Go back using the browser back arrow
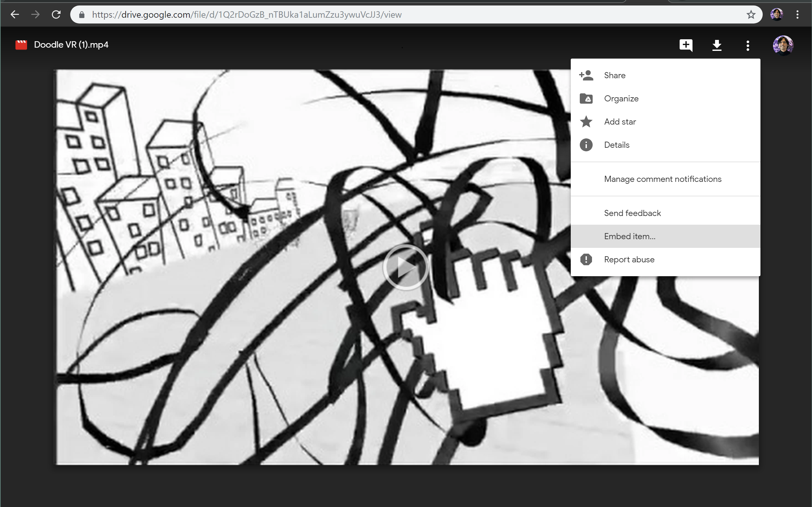Screen dimensions: 812x507 (x=15, y=14)
